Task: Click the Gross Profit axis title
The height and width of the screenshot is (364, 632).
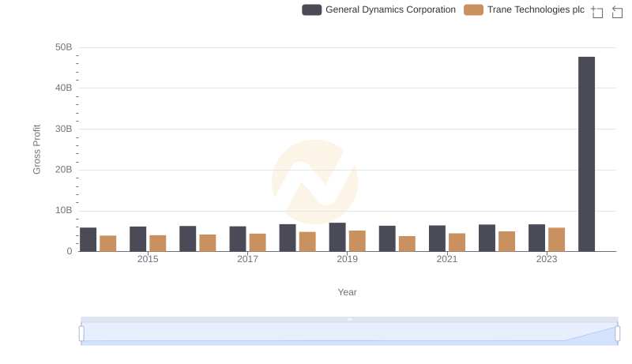Action: [x=36, y=149]
